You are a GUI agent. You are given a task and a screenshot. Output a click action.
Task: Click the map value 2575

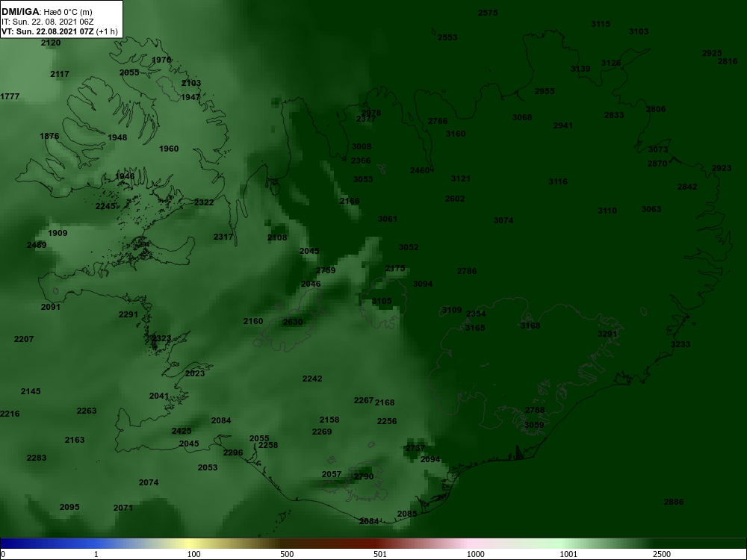coord(488,13)
